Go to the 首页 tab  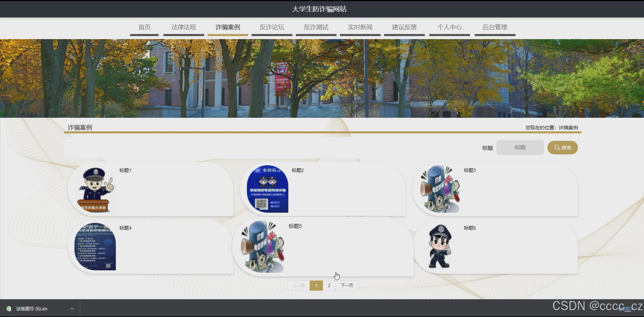tap(144, 27)
